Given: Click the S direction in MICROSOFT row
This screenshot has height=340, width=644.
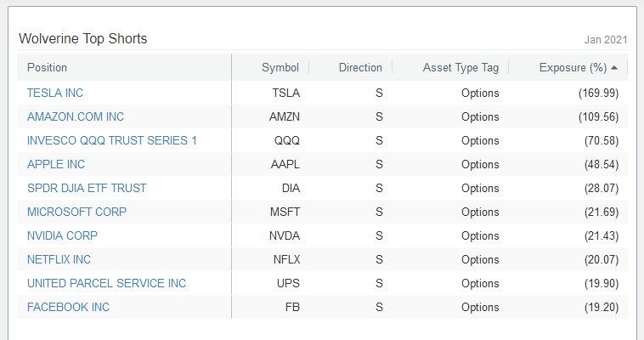Looking at the screenshot, I should tap(379, 212).
